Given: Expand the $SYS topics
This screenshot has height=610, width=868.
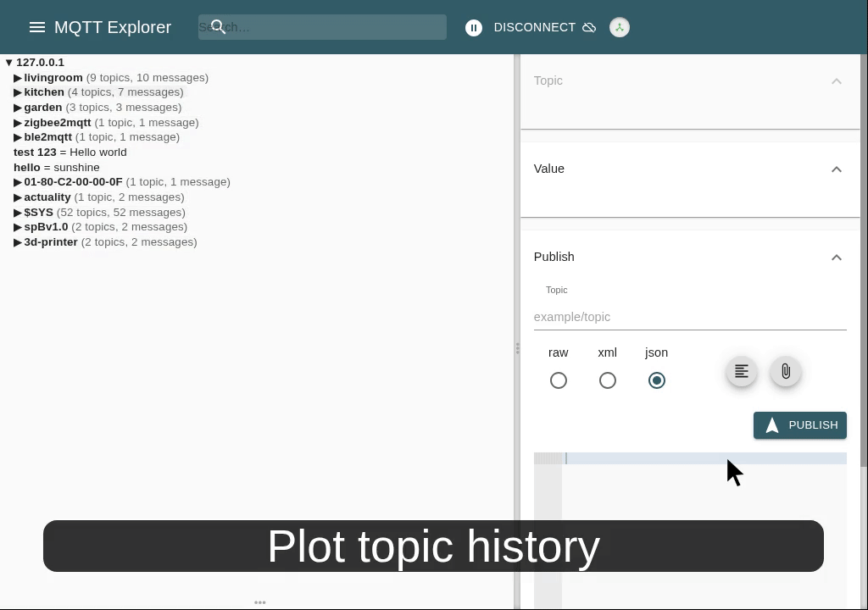Looking at the screenshot, I should tap(18, 212).
